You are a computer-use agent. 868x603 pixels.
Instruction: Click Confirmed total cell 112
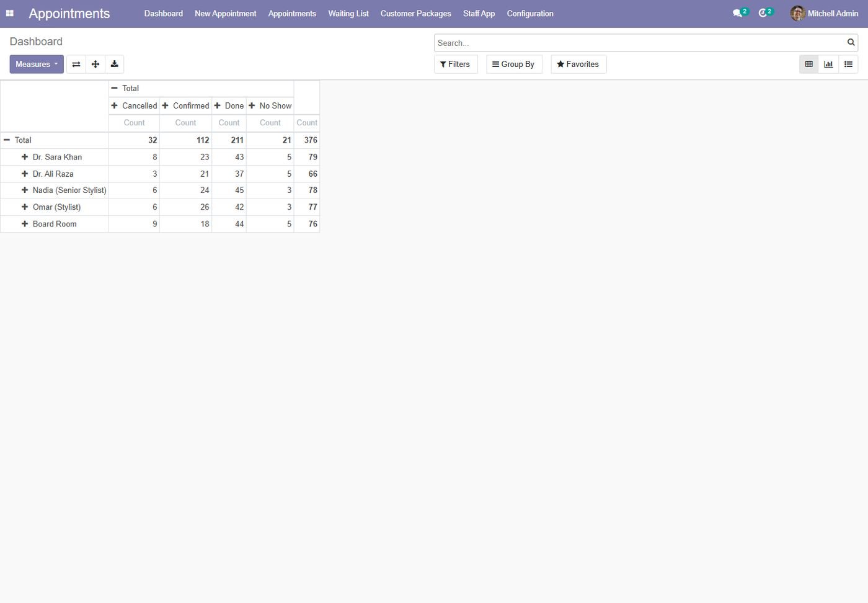point(185,140)
